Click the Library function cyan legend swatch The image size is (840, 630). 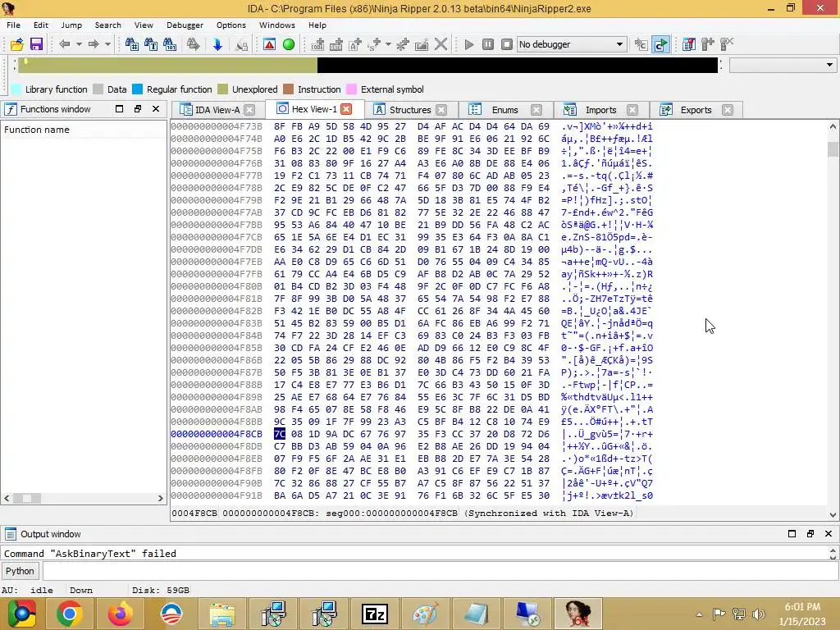click(x=16, y=89)
